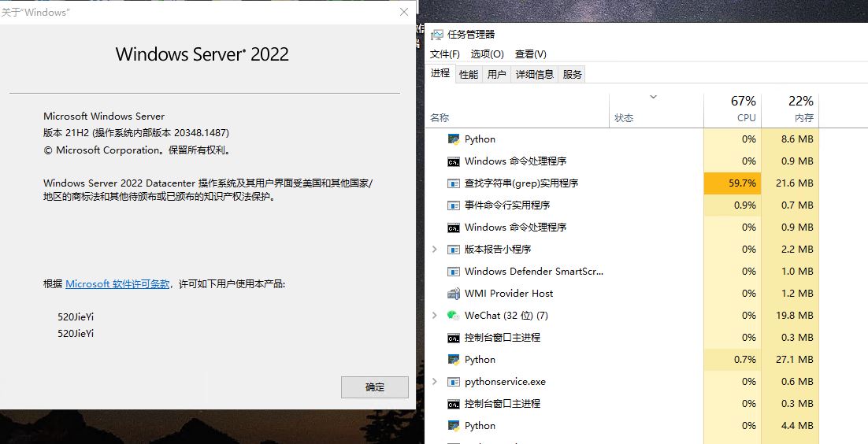The width and height of the screenshot is (868, 444).
Task: Click the Task Manager title bar icon
Action: click(437, 35)
